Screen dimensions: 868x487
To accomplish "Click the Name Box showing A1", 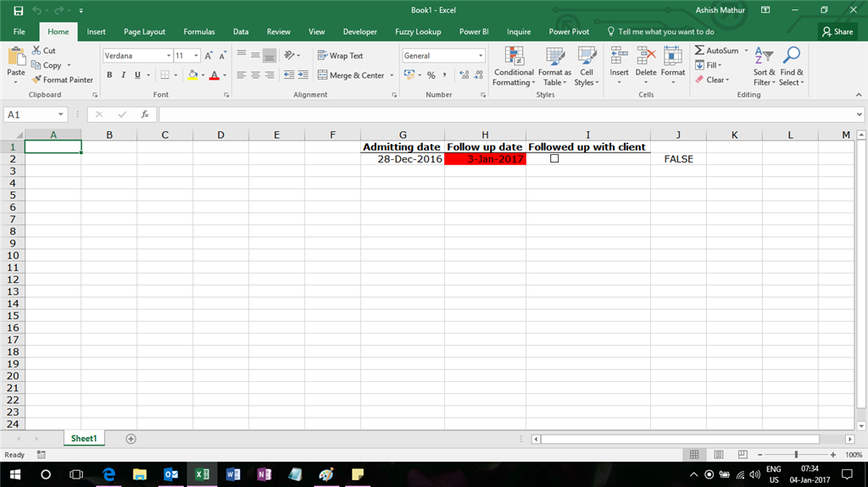I will [36, 114].
